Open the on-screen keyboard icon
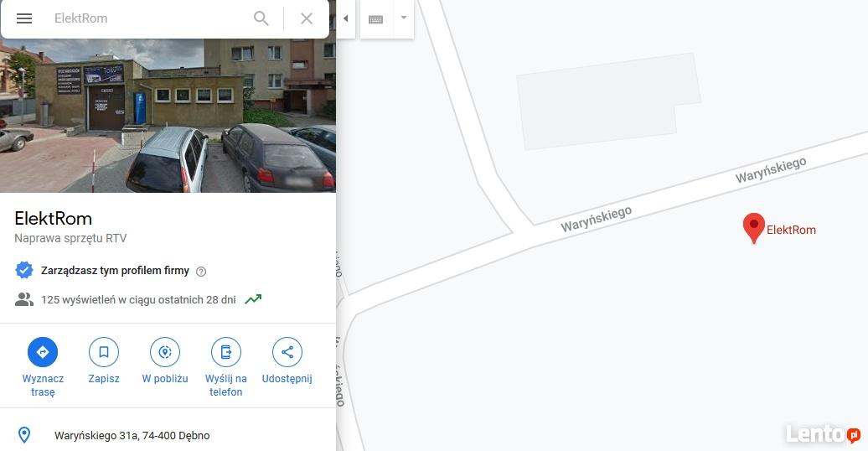Image resolution: width=868 pixels, height=451 pixels. [x=376, y=19]
